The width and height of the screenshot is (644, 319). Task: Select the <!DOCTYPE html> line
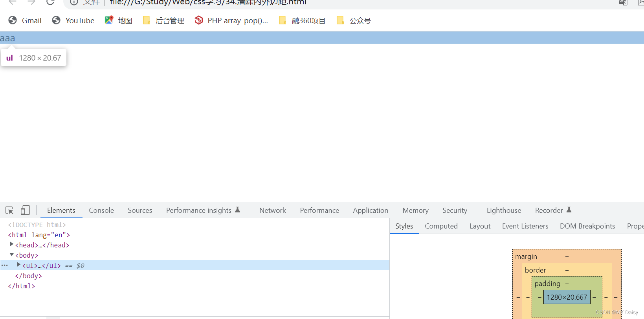click(37, 225)
